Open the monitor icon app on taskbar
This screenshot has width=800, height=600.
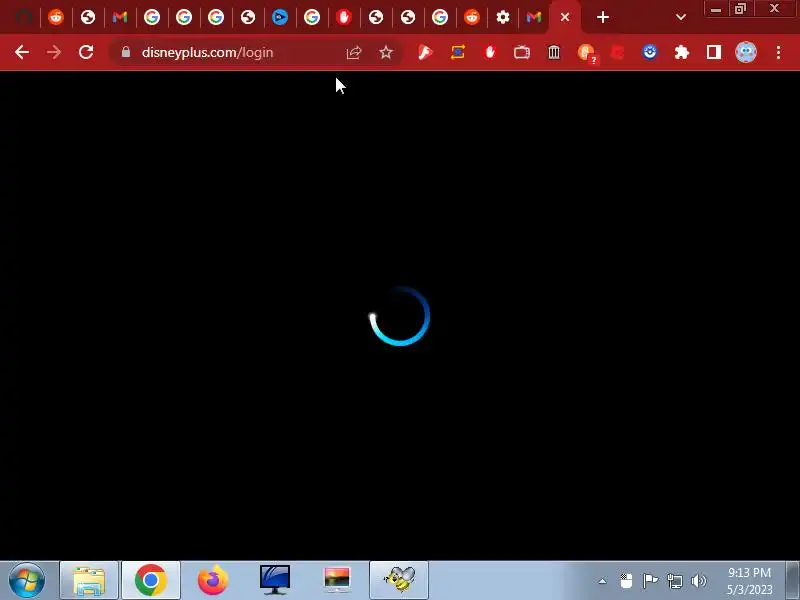click(274, 580)
